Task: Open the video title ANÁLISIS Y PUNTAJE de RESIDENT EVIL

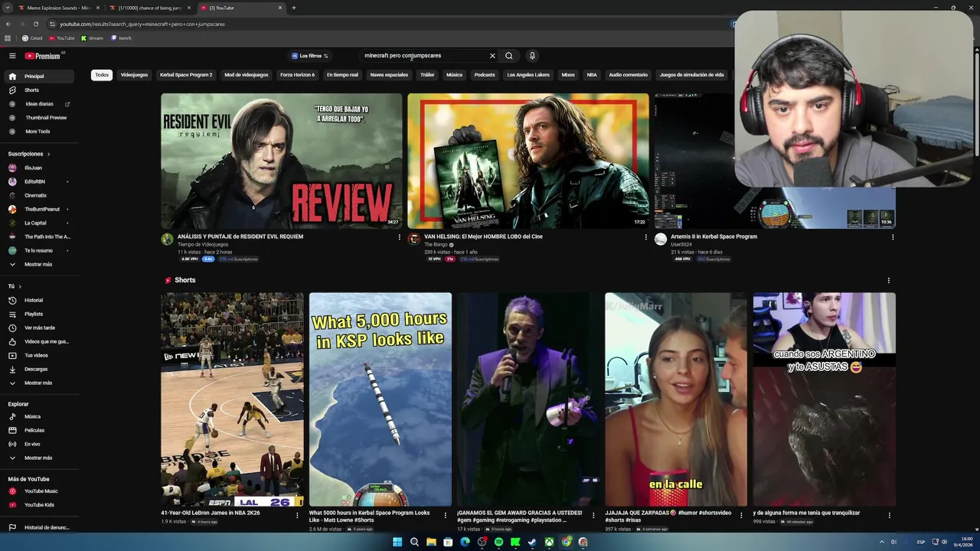Action: tap(240, 237)
